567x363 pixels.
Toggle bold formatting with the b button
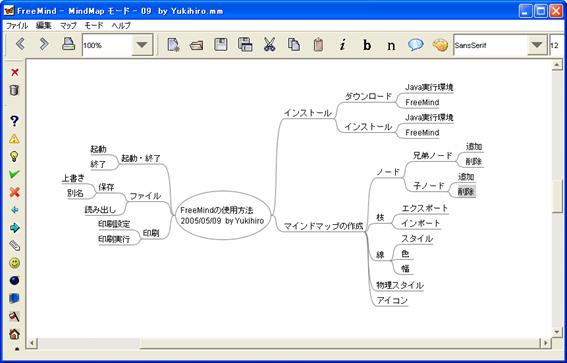tap(367, 45)
